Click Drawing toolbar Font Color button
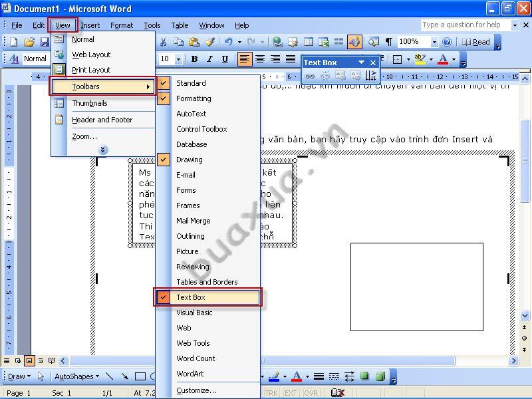 point(297,376)
